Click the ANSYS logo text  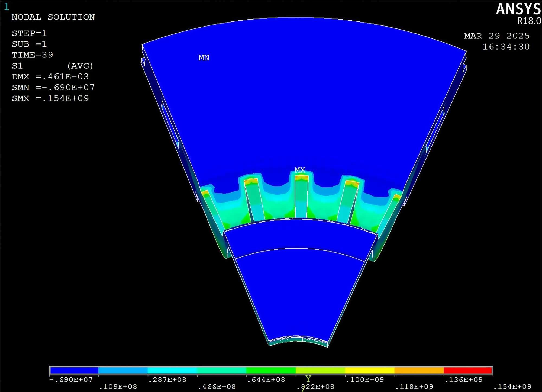pyautogui.click(x=518, y=9)
